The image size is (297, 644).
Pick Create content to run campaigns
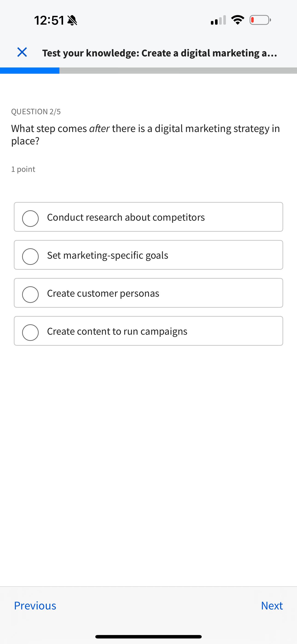30,332
